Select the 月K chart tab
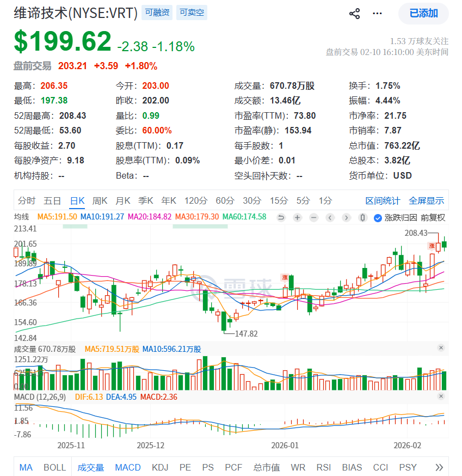Screen dimensions: 462x476 click(x=123, y=200)
